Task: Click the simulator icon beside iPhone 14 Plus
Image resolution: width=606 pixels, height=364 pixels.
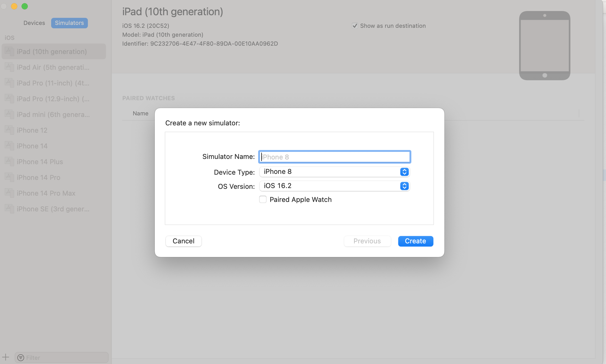Action: 9,162
